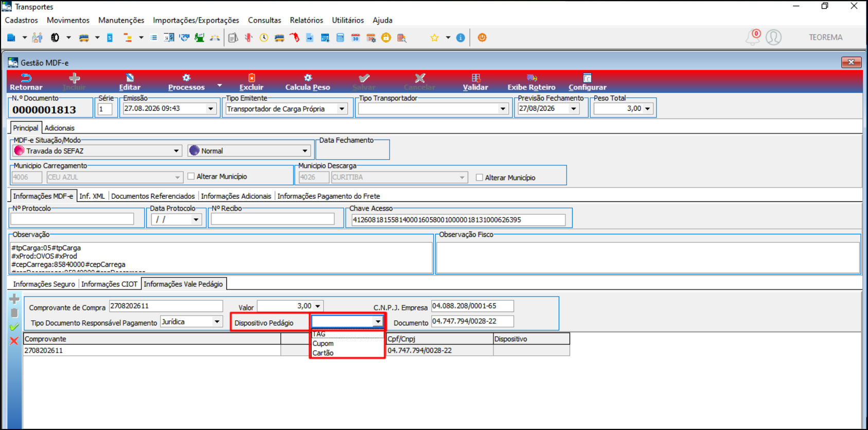
Task: Click the Exibe Roteiro toolbar button
Action: [532, 82]
